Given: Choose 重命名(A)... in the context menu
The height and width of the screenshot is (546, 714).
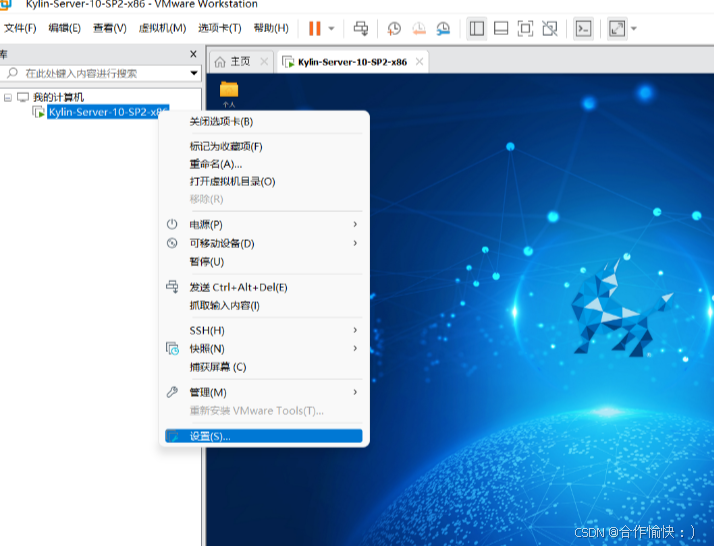Looking at the screenshot, I should (x=264, y=164).
